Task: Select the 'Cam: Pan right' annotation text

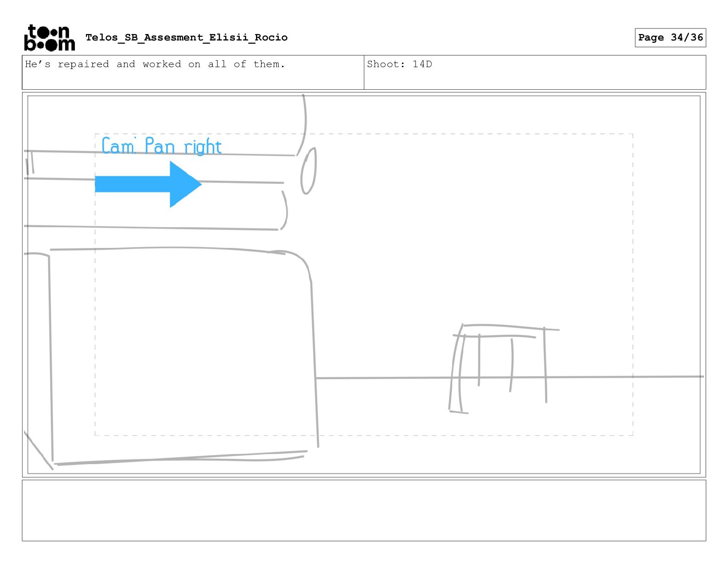Action: click(x=161, y=146)
